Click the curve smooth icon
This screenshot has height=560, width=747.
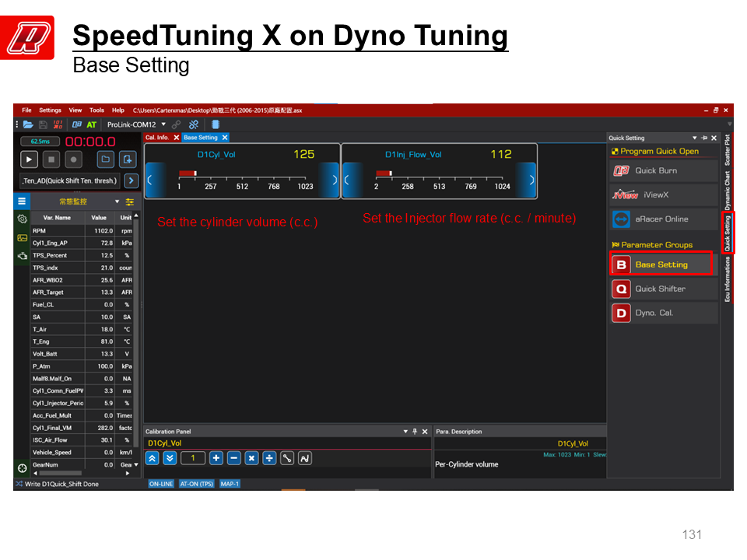click(305, 458)
